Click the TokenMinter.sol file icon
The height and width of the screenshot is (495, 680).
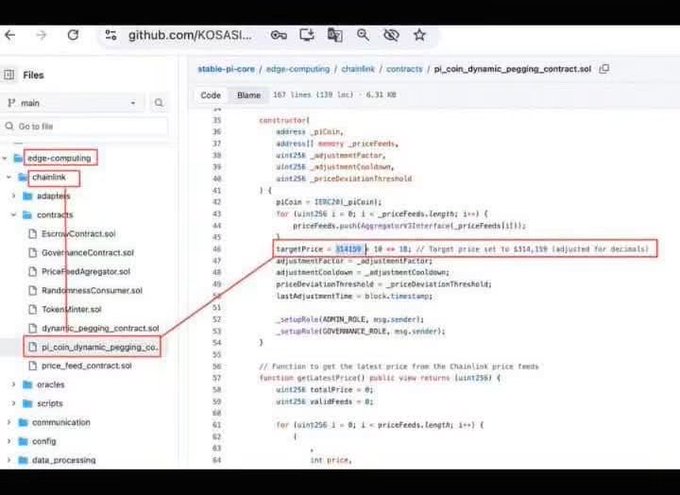point(33,309)
